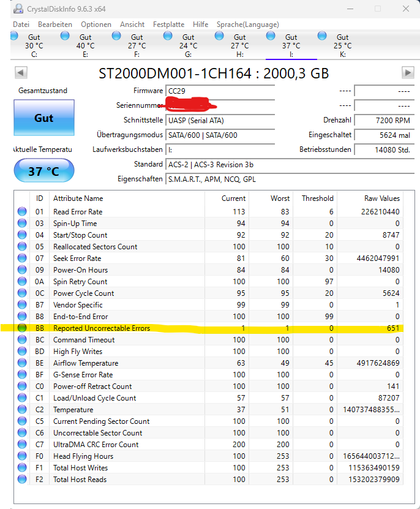The image size is (420, 509).
Task: Click the Betriebsstunden value 14080 Std.
Action: coord(384,149)
